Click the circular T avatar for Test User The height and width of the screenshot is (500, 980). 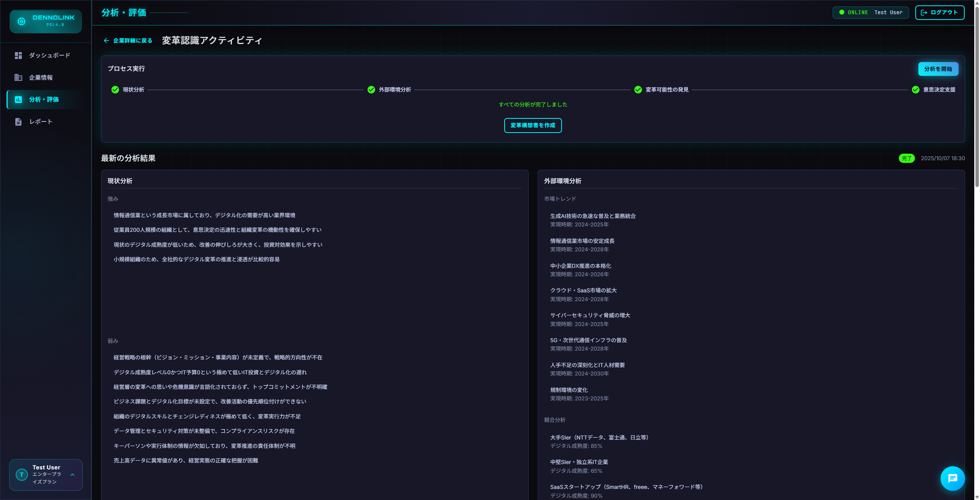[21, 475]
